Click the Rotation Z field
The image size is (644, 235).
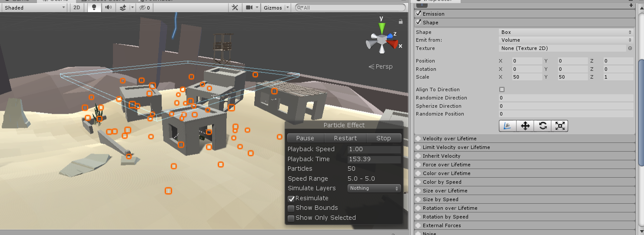[618, 69]
